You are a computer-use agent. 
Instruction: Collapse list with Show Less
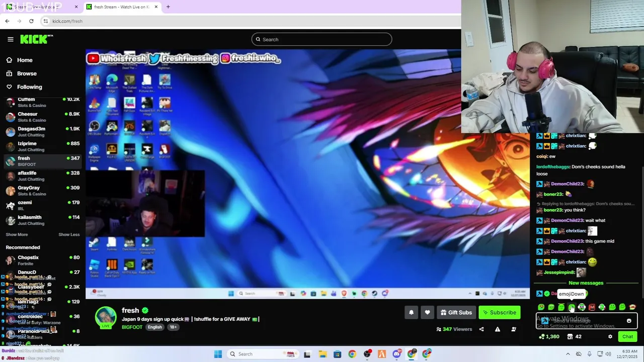coord(69,234)
